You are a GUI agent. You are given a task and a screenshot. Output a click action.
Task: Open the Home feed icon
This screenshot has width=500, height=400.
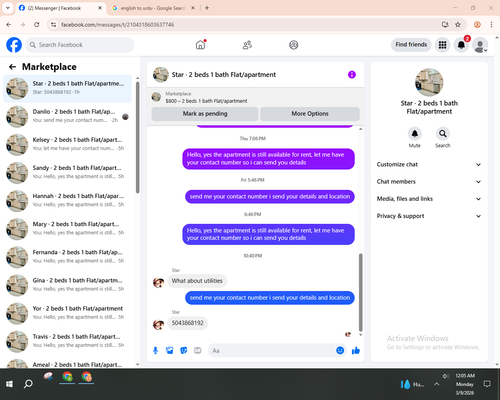(x=200, y=45)
